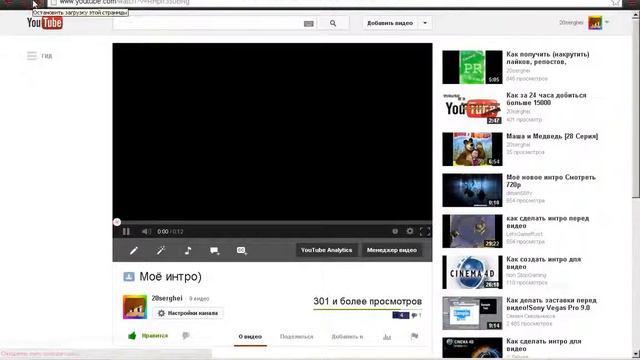The image size is (640, 360).
Task: Click the Добавить видео button
Action: pos(390,23)
